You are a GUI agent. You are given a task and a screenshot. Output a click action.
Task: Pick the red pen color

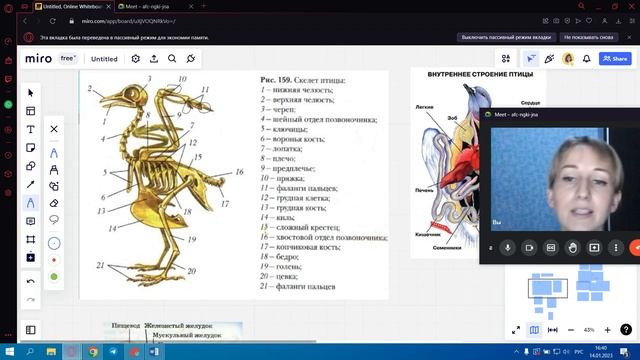[x=54, y=260]
